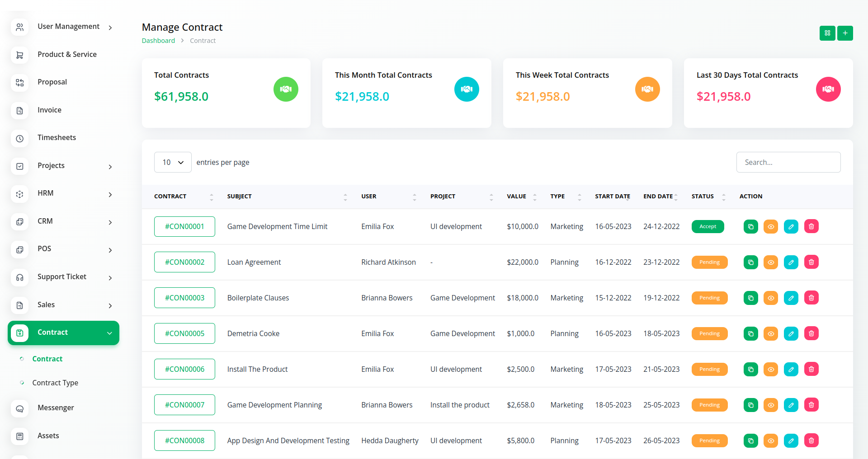Show details of Game Development Planning contract
This screenshot has height=459, width=868.
(x=770, y=405)
